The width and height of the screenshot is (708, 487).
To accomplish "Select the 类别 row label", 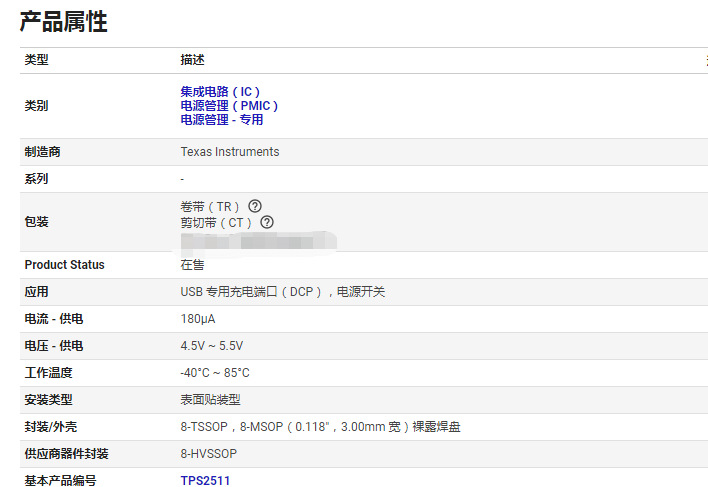I will [x=37, y=106].
